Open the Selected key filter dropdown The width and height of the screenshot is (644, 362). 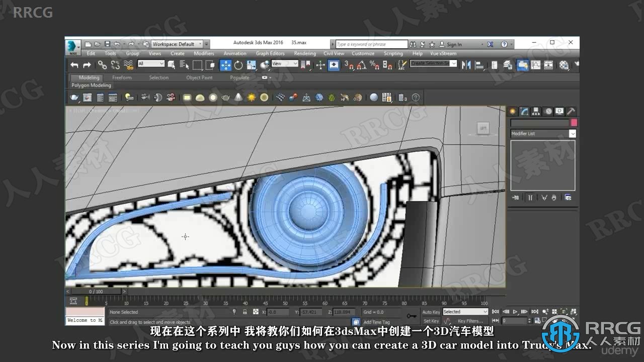point(465,312)
